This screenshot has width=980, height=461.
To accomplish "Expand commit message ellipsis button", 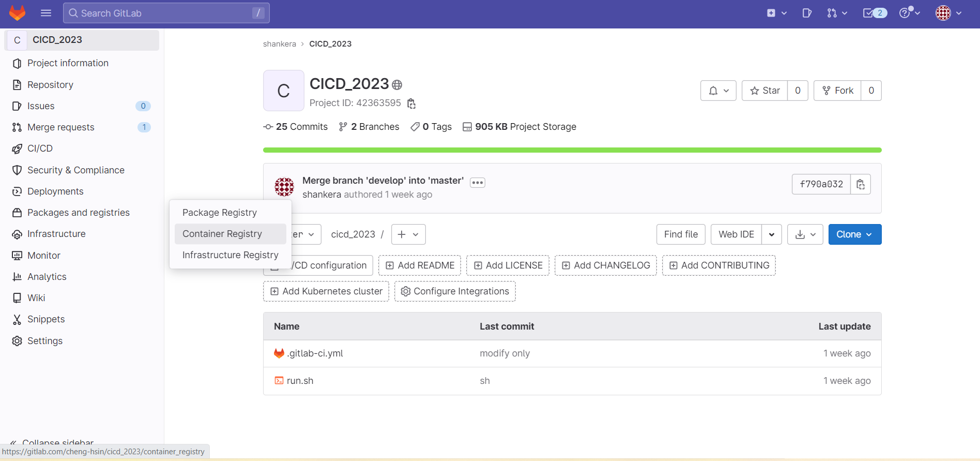I will click(477, 183).
